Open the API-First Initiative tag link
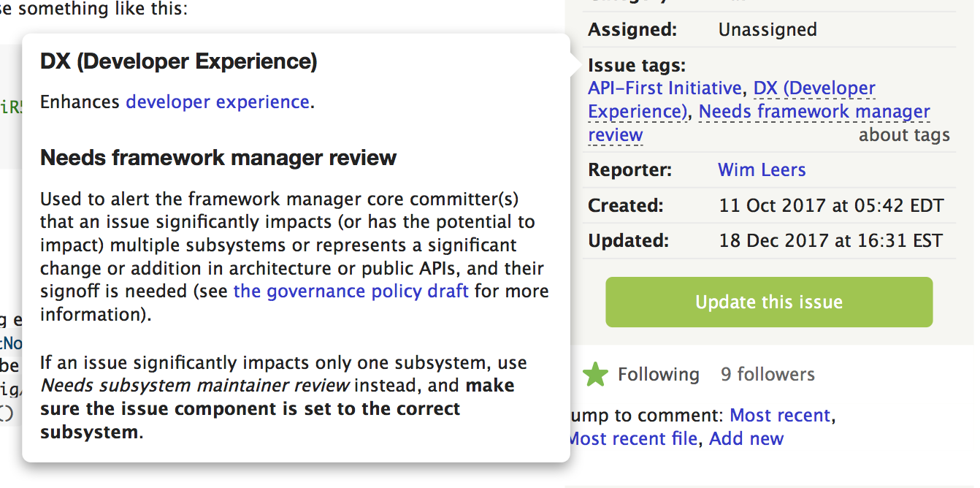 tap(665, 88)
